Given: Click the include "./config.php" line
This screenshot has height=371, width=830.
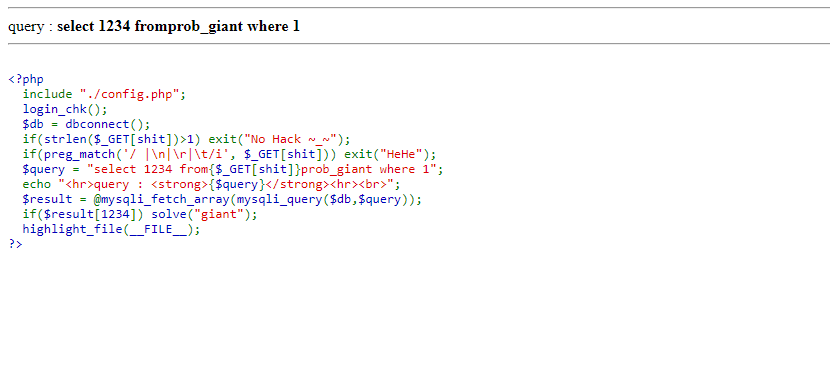Looking at the screenshot, I should [104, 94].
